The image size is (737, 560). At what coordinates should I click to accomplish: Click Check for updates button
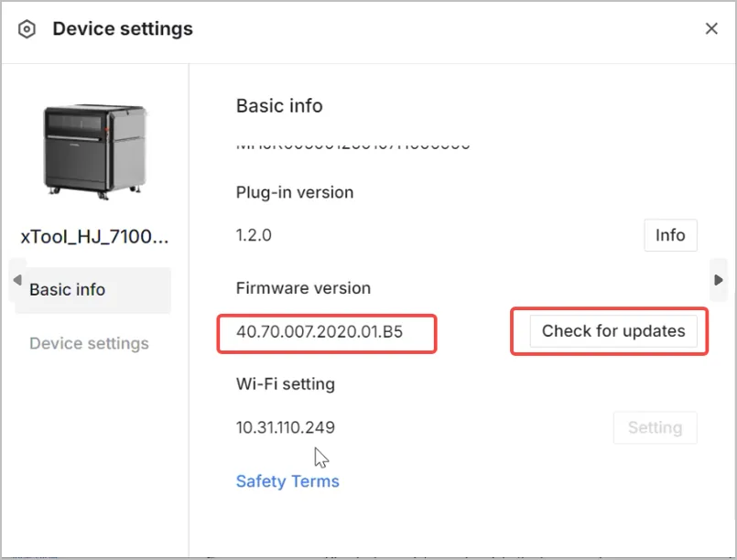pos(613,330)
